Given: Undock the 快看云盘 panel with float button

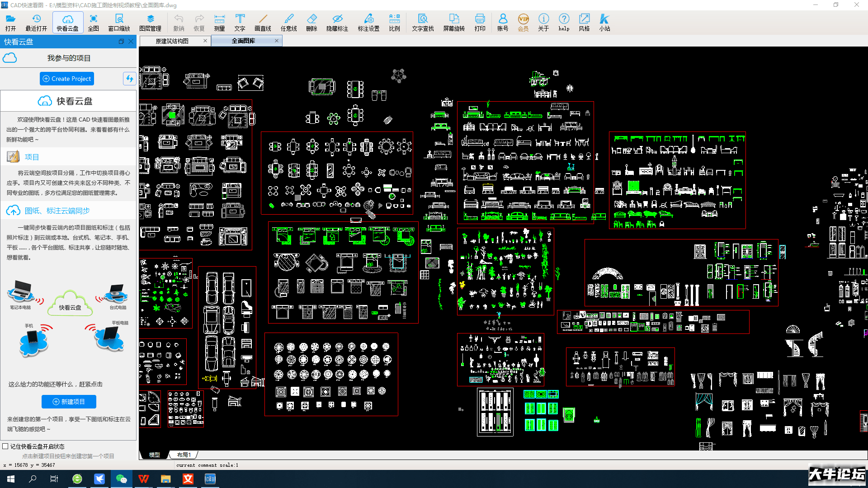Looking at the screenshot, I should (121, 42).
